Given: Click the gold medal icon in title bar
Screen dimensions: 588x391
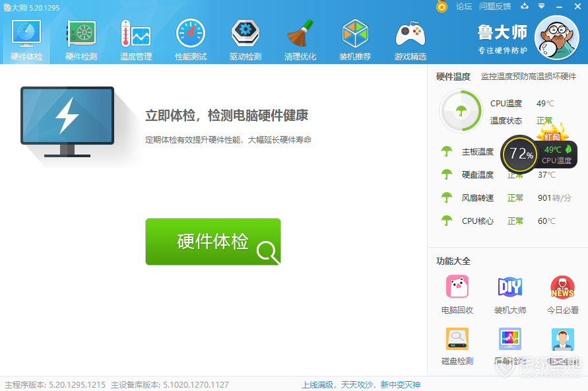Looking at the screenshot, I should [441, 7].
